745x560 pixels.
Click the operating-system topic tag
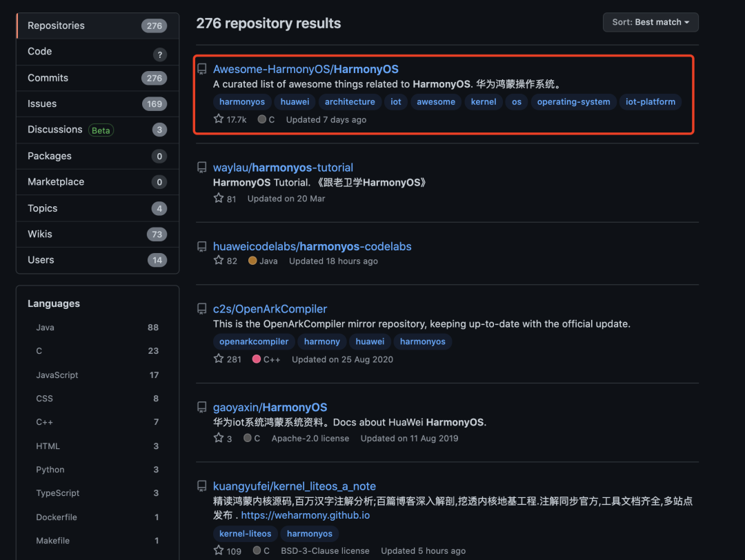tap(573, 101)
